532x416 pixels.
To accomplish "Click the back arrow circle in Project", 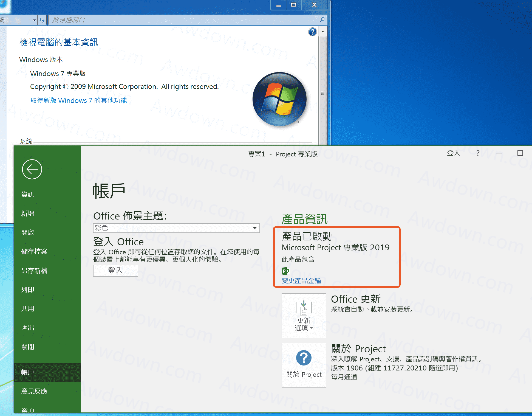I will 32,169.
